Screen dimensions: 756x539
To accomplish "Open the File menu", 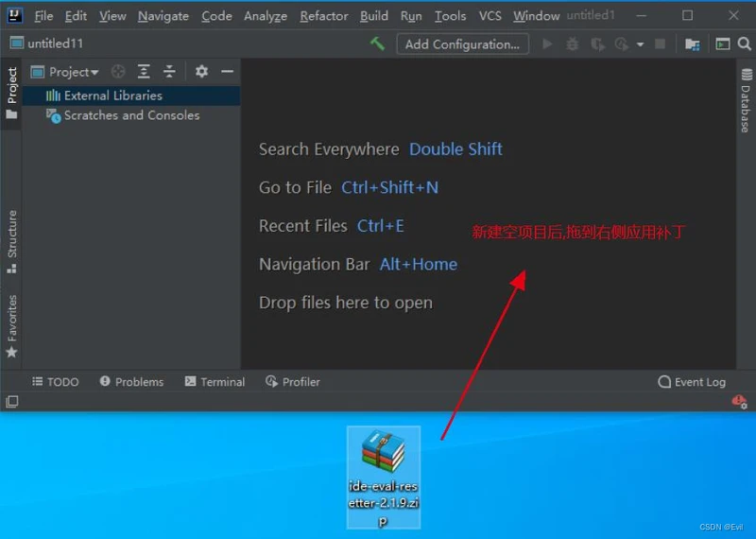I will (x=43, y=16).
